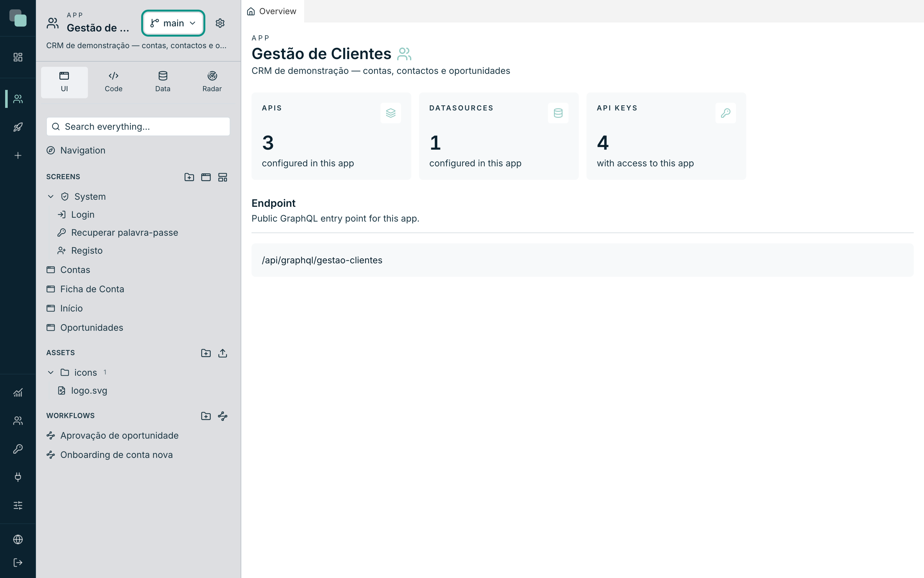
Task: Open the rocket icon in left rail
Action: click(x=18, y=127)
